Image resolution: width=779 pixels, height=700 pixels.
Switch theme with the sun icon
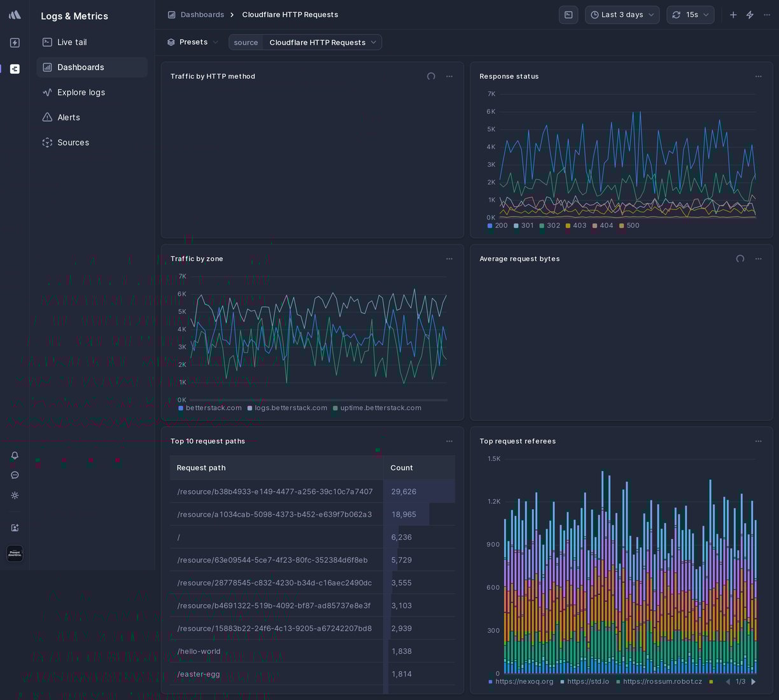point(14,496)
